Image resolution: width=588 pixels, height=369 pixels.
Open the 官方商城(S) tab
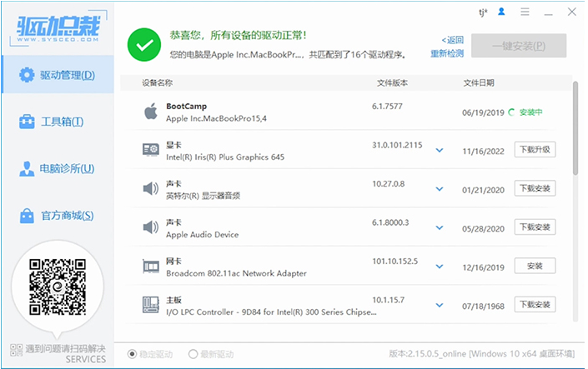(x=58, y=216)
